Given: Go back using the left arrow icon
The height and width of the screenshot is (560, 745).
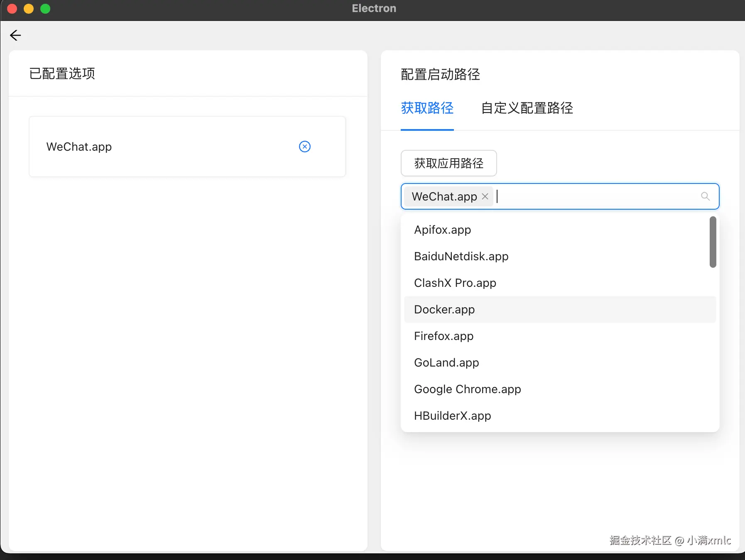Looking at the screenshot, I should point(15,35).
